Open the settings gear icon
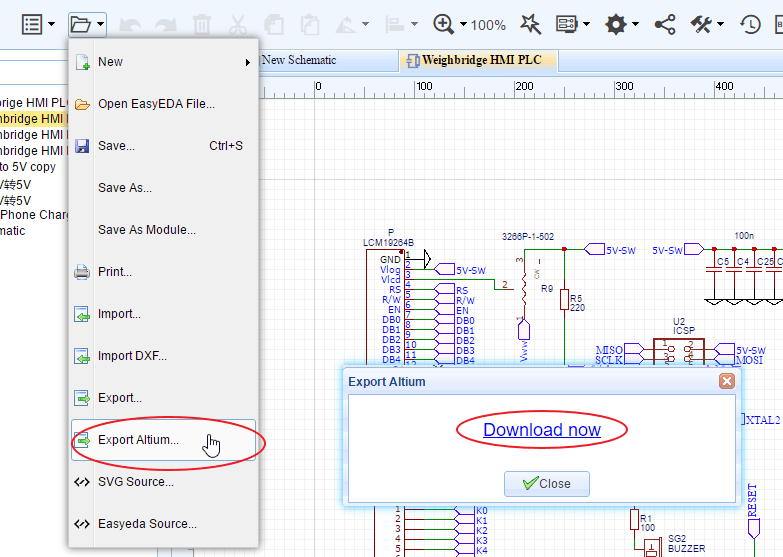Screen dimensions: 783x557 pos(616,24)
